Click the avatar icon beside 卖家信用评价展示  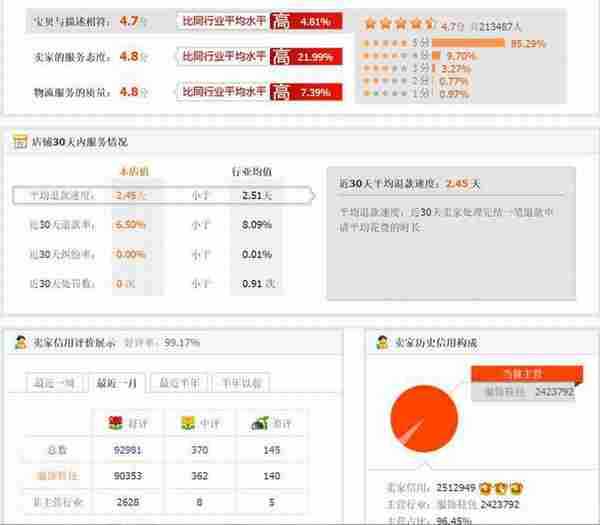tap(20, 343)
